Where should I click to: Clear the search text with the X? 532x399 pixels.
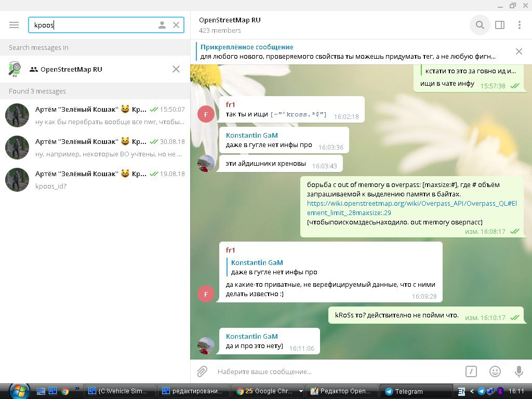click(x=176, y=25)
